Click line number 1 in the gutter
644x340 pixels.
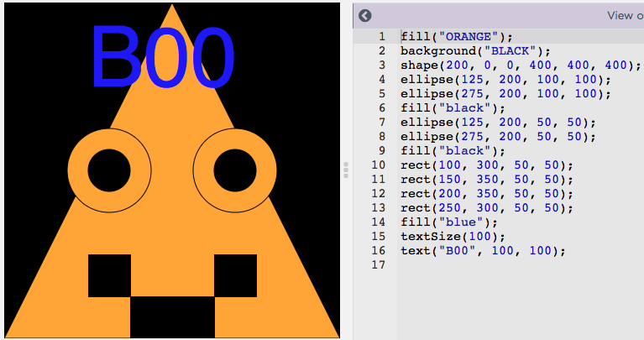click(382, 37)
